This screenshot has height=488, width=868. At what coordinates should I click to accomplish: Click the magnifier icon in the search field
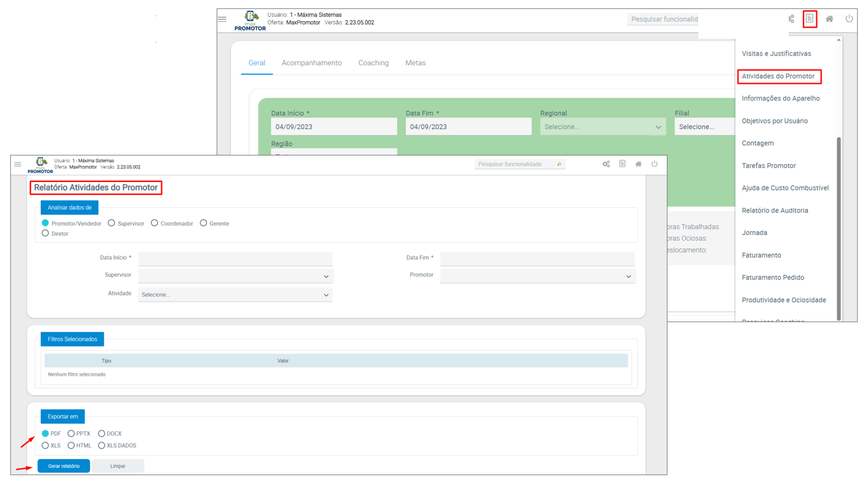point(558,165)
